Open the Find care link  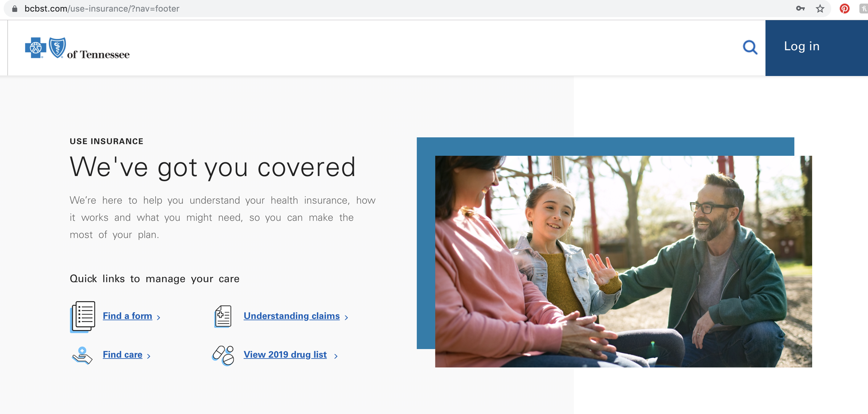pyautogui.click(x=123, y=354)
